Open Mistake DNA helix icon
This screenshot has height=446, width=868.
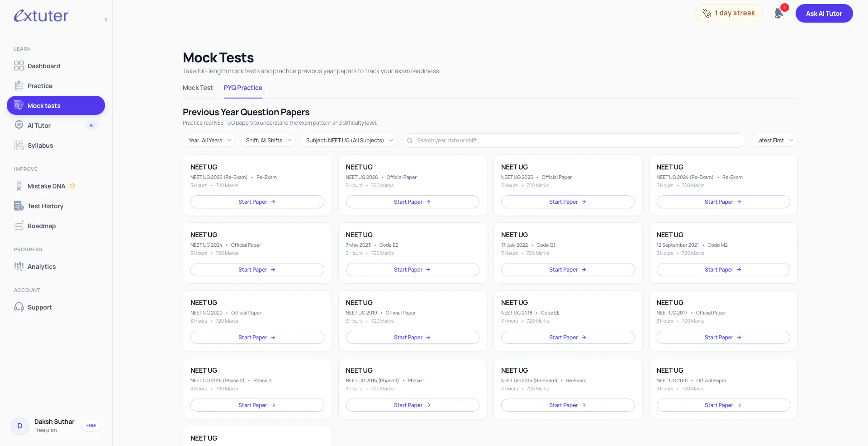pos(19,186)
